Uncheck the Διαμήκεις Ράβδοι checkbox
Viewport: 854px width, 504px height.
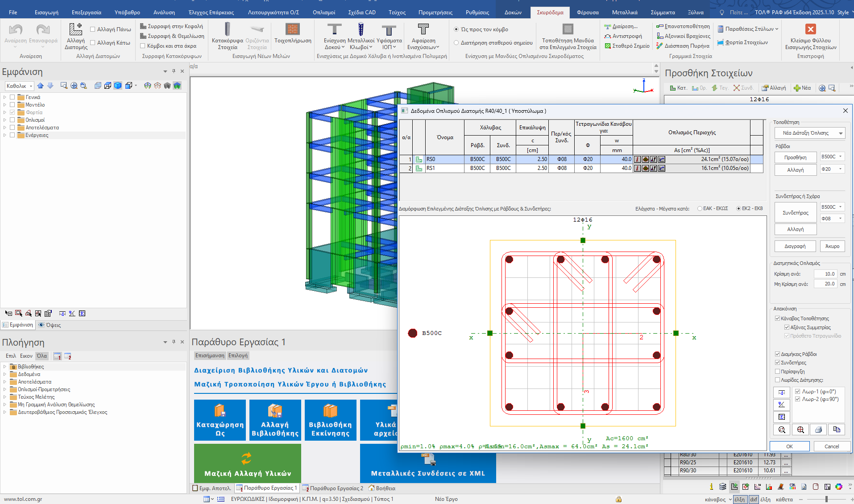778,354
